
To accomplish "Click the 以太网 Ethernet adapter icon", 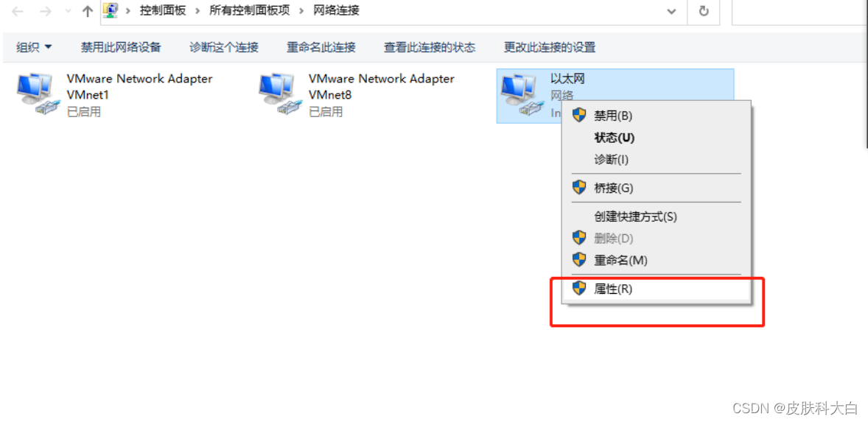I will (521, 94).
